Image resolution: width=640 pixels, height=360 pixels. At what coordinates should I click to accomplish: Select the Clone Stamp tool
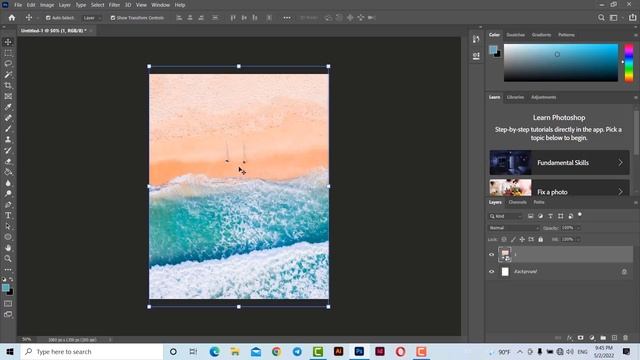click(8, 140)
